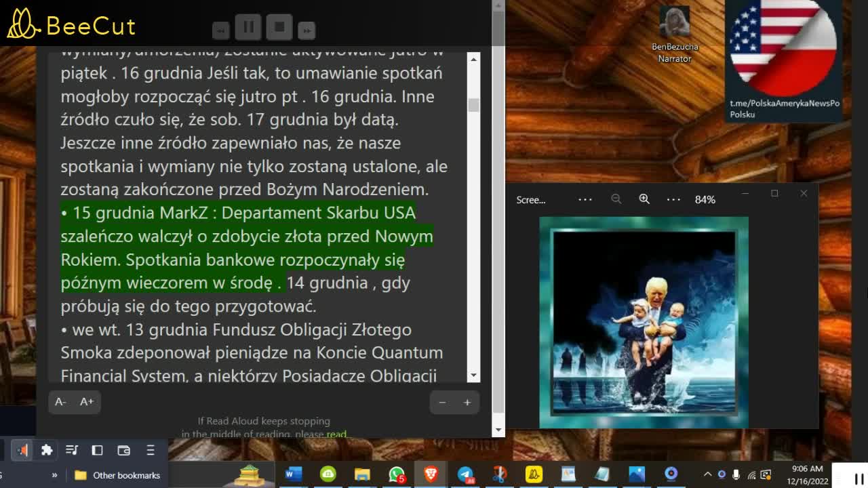Viewport: 868px width, 488px height.
Task: Zoom in in the Photos viewer
Action: (644, 199)
